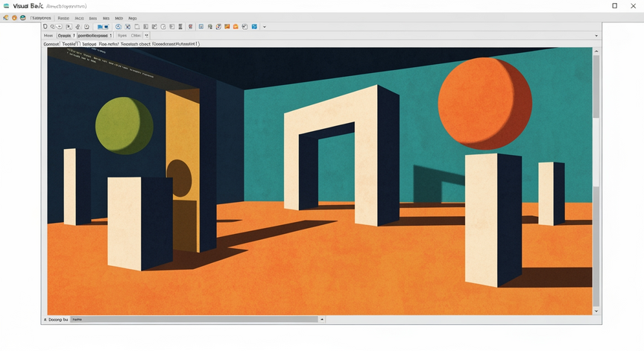The width and height of the screenshot is (644, 351).
Task: Click the small icon after the Cttie label
Action: [x=146, y=36]
